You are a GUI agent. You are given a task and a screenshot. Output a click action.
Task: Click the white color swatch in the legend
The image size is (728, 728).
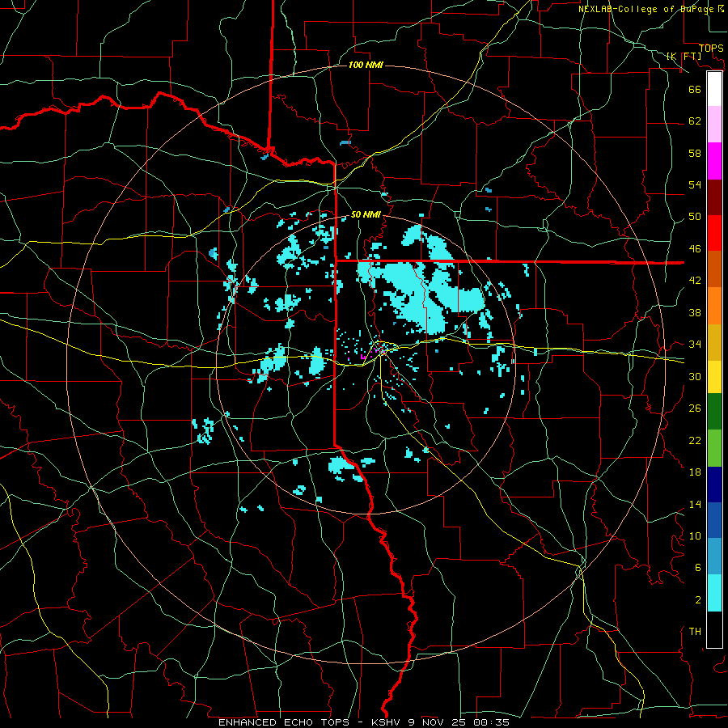pos(714,89)
